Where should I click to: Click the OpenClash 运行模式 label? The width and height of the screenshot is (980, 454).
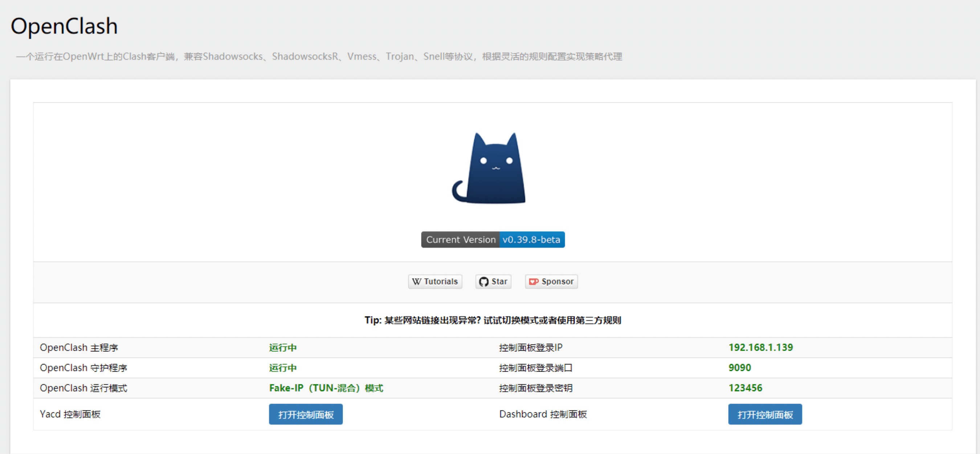tap(83, 388)
